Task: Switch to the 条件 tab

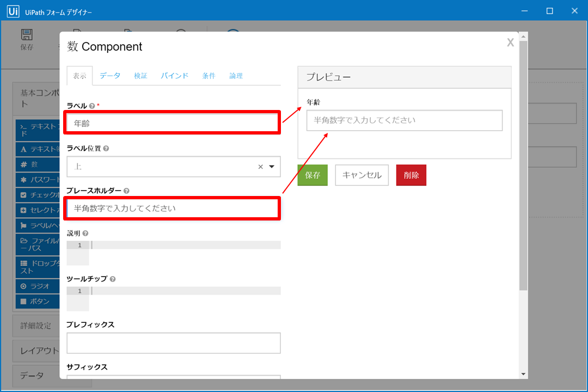Action: [209, 76]
